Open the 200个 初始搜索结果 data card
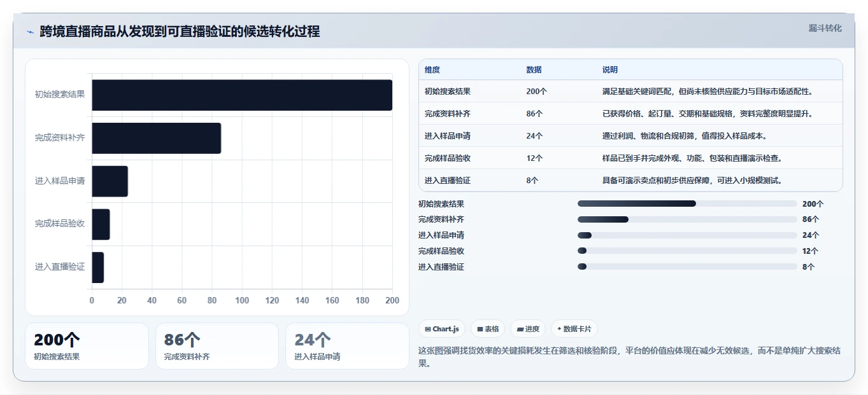 point(87,346)
